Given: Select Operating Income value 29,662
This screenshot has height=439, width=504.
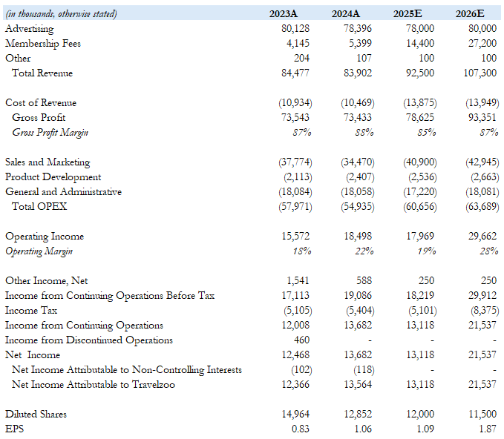Looking at the screenshot, I should click(482, 237).
